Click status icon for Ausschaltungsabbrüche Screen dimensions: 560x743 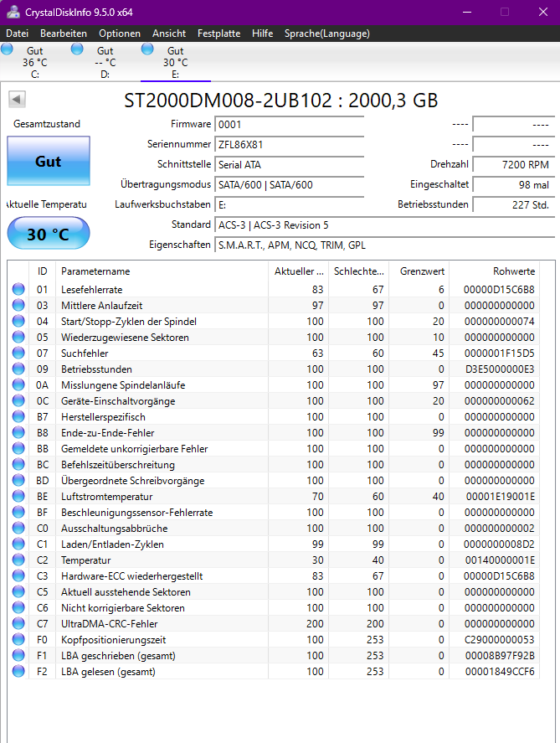pyautogui.click(x=18, y=528)
